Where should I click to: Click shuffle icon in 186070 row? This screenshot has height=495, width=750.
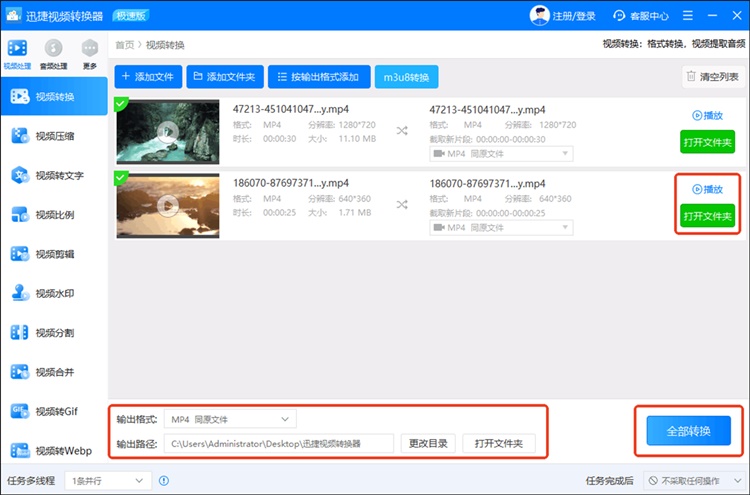402,205
